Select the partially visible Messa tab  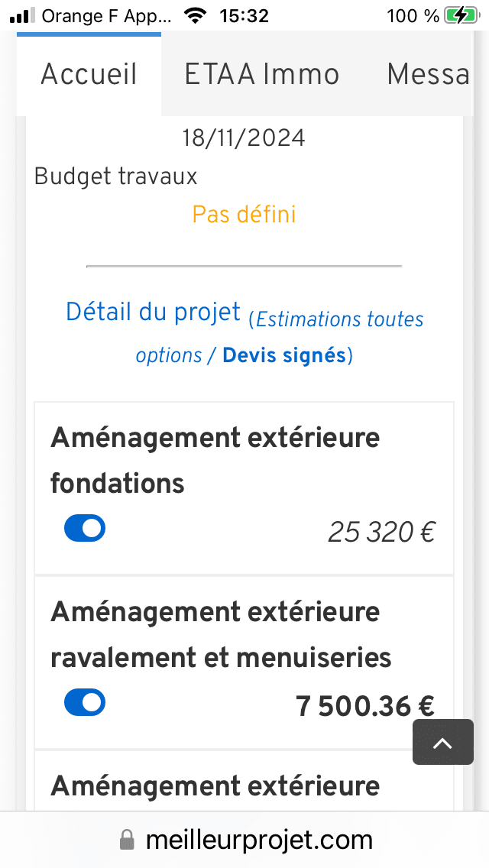point(427,74)
